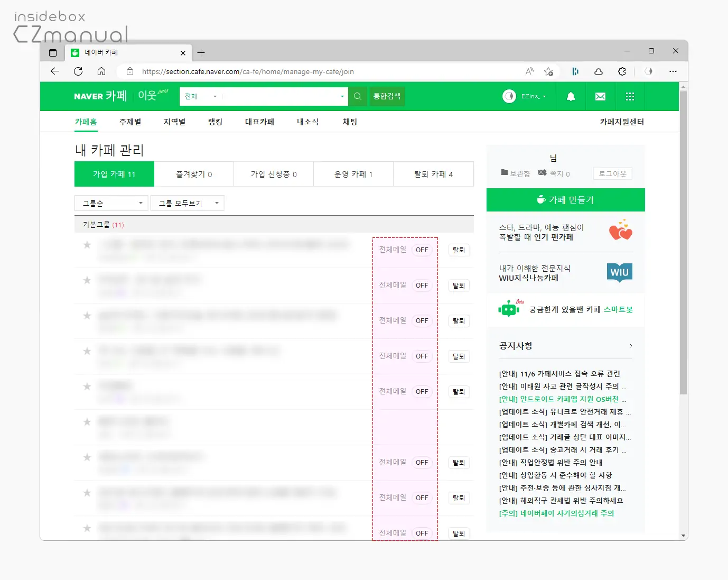728x580 pixels.
Task: Click the search magnifier icon
Action: (358, 96)
